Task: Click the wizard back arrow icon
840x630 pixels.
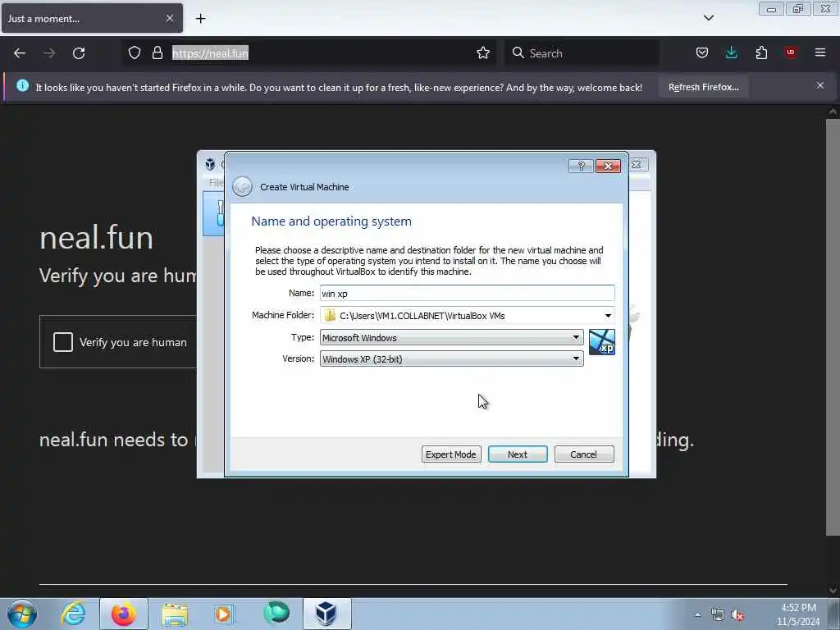Action: (x=242, y=186)
